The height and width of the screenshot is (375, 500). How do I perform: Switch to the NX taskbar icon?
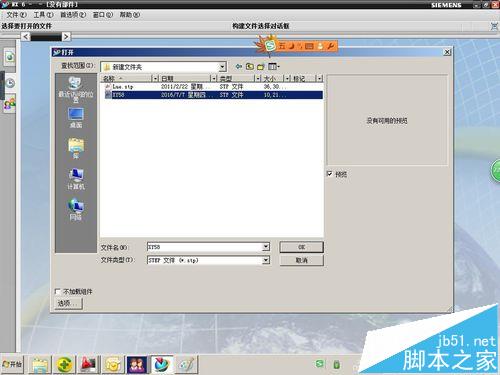[x=162, y=365]
